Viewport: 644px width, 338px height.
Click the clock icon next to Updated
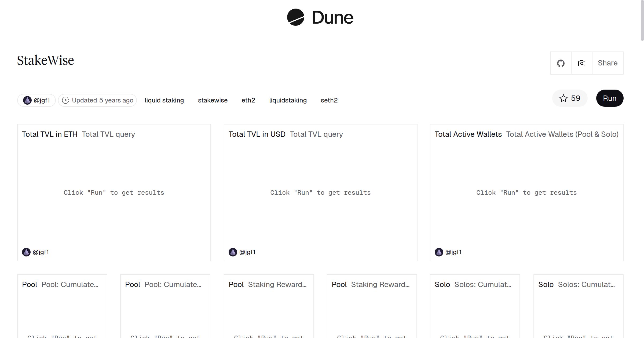pos(66,100)
